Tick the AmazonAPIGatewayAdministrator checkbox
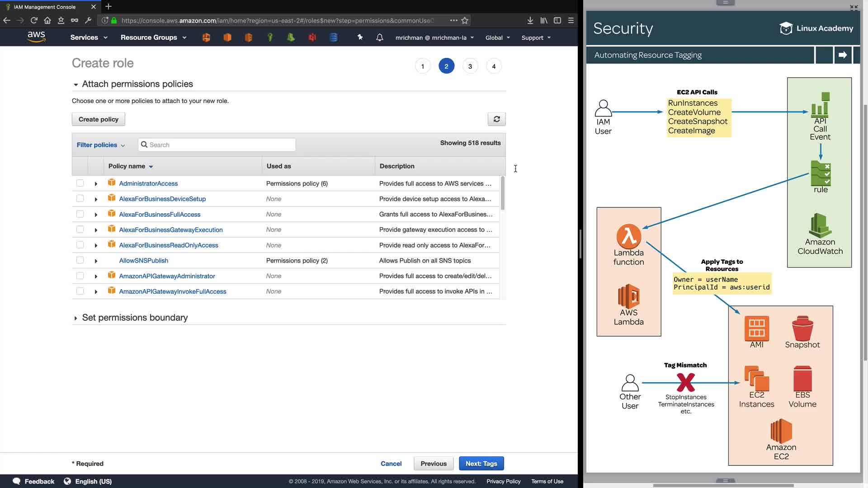Screen dimensions: 868x488 coord(80,276)
